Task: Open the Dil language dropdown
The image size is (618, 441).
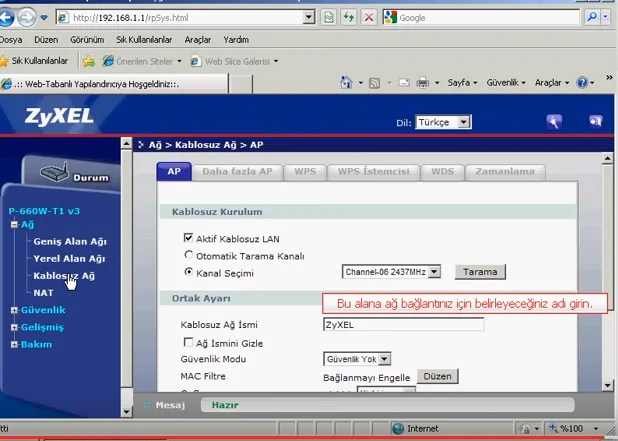Action: pyautogui.click(x=443, y=122)
